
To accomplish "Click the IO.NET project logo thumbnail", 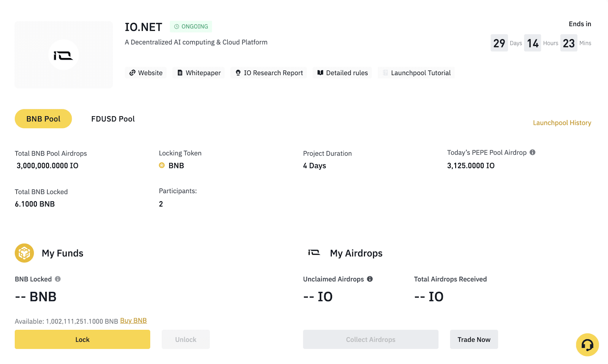I will click(63, 55).
